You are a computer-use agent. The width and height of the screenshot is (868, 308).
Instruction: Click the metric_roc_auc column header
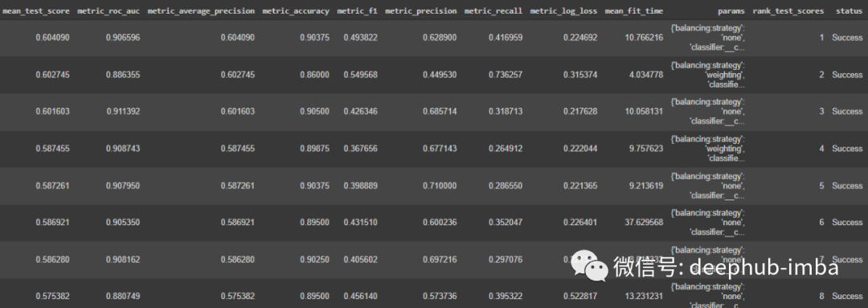click(x=108, y=11)
